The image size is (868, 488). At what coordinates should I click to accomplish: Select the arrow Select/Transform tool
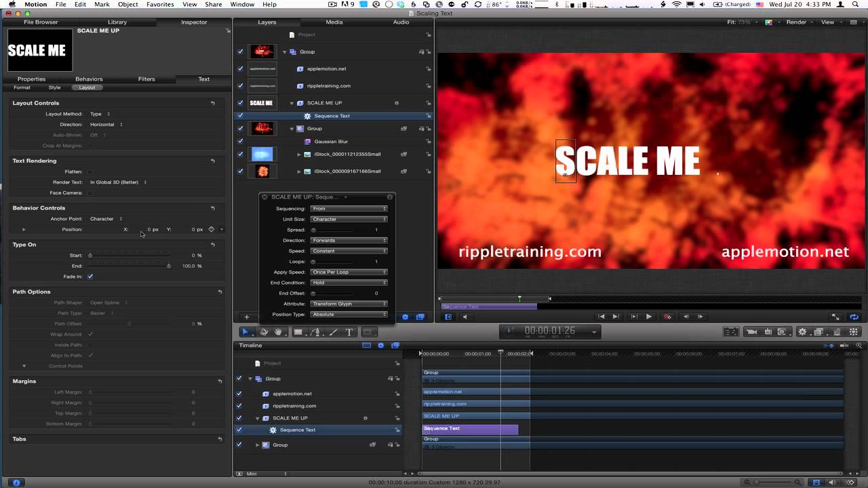pyautogui.click(x=245, y=332)
